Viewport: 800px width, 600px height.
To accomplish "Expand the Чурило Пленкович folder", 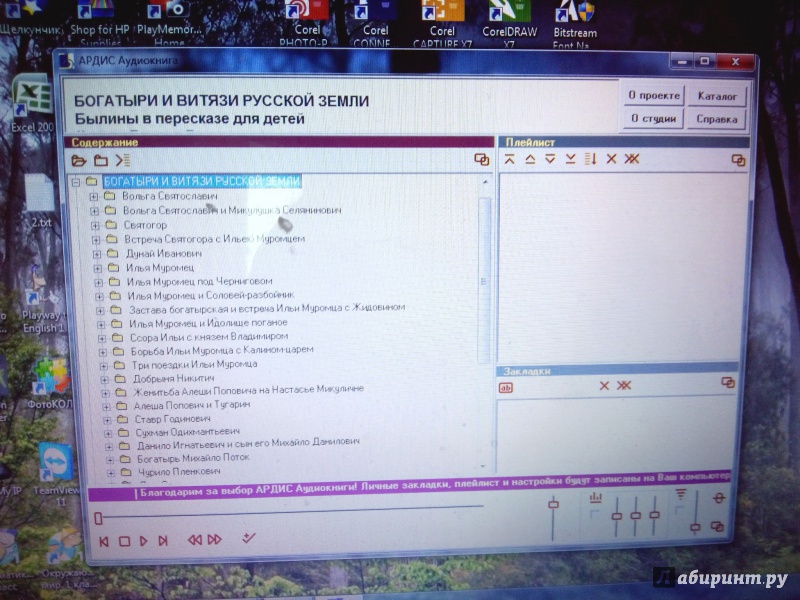I will point(111,473).
